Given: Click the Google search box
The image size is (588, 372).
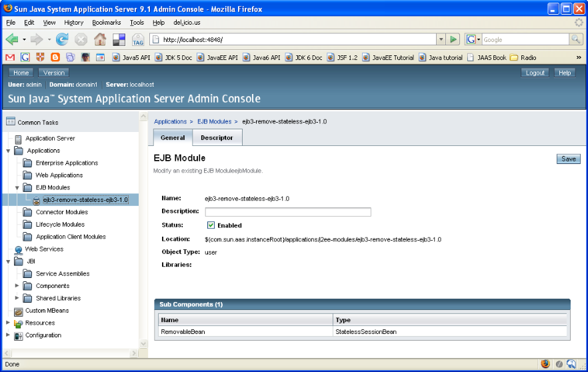Looking at the screenshot, I should [525, 39].
